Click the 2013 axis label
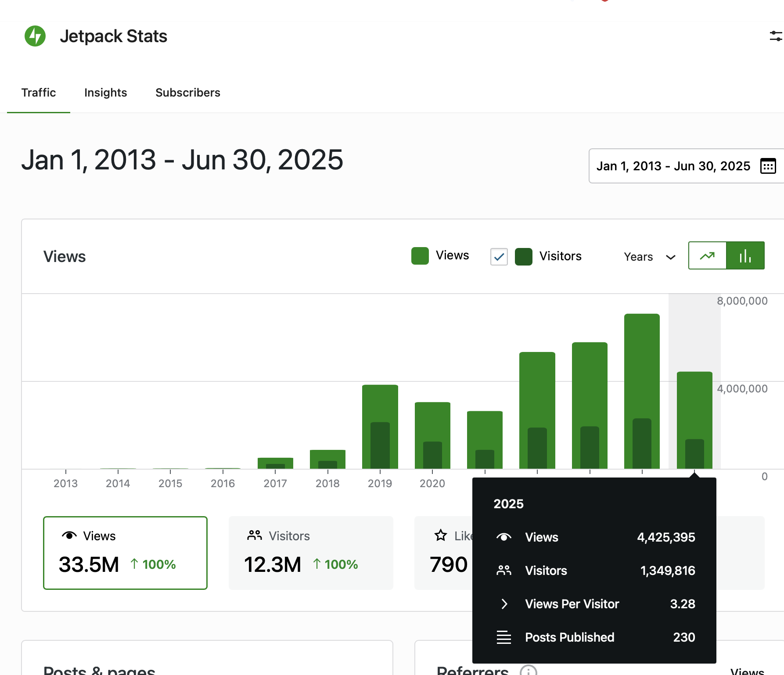 (x=65, y=483)
